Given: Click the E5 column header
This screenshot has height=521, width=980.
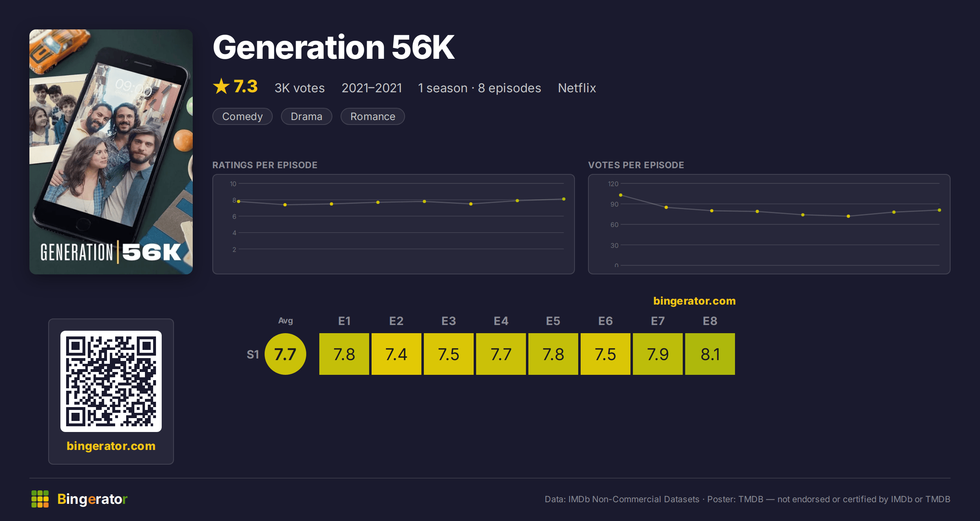Looking at the screenshot, I should click(x=553, y=321).
